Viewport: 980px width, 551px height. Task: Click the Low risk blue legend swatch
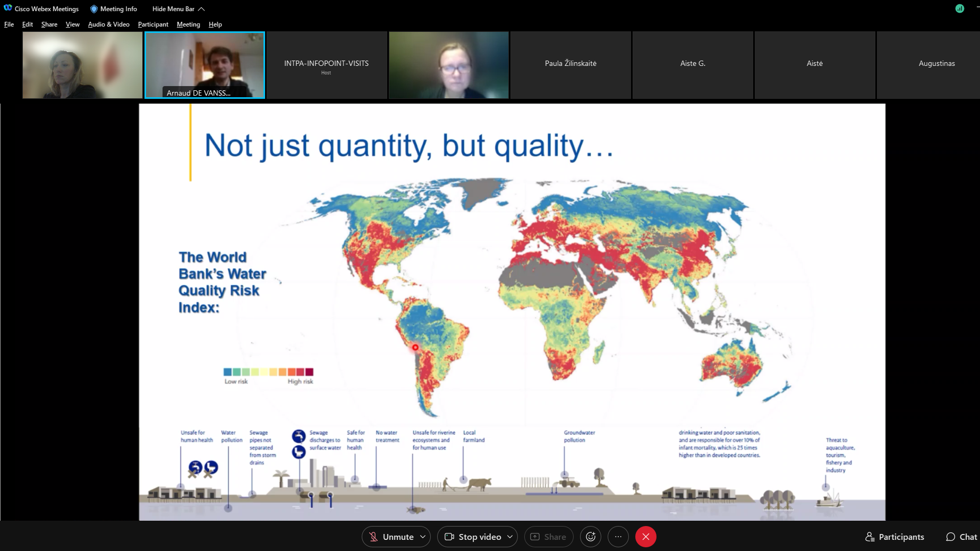(227, 372)
